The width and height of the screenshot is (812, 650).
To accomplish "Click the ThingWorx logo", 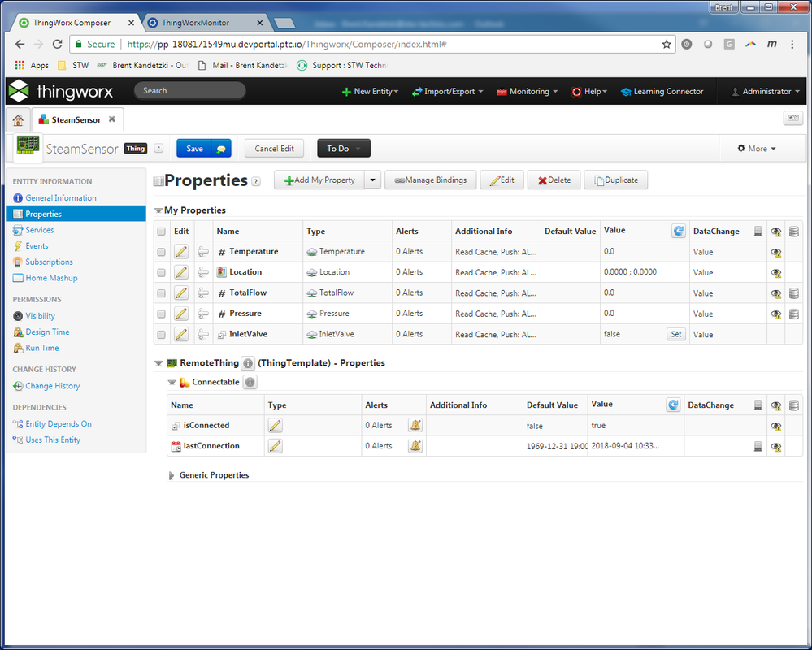I will pyautogui.click(x=61, y=91).
